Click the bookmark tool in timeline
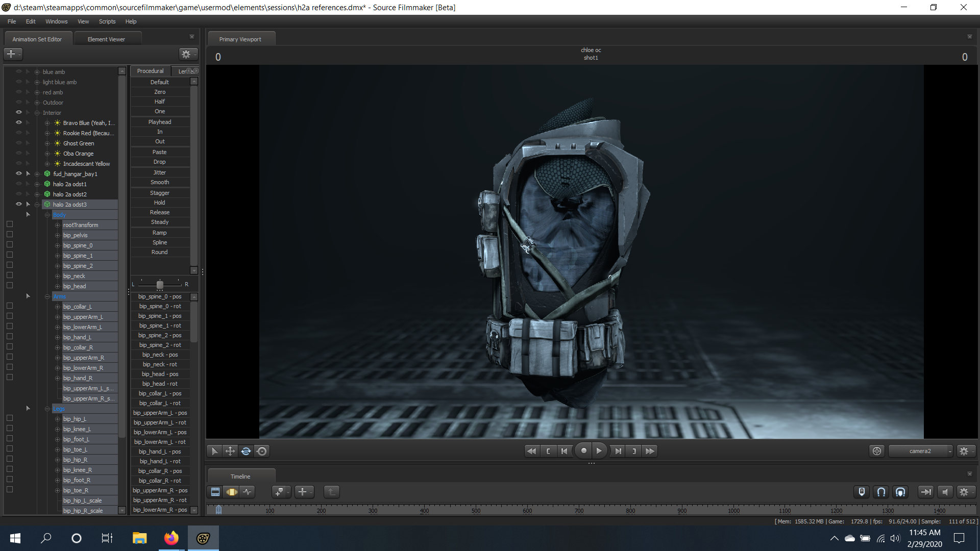This screenshot has height=551, width=980. pos(281,492)
